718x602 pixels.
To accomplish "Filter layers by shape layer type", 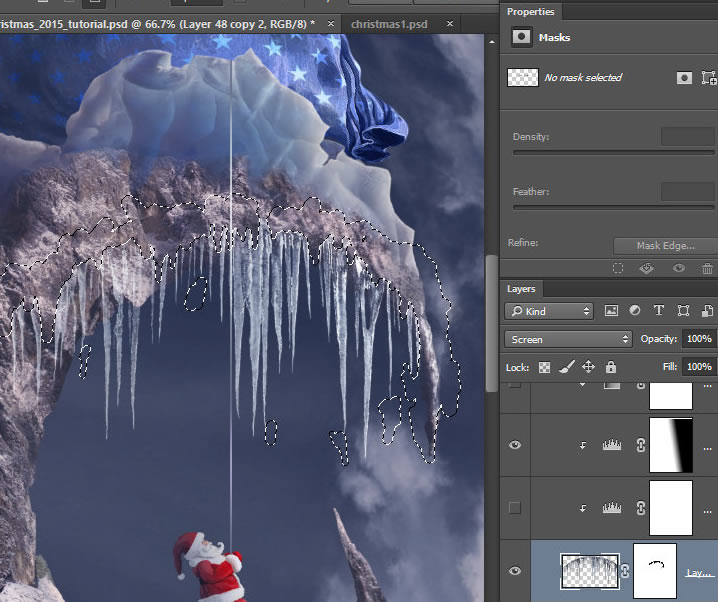I will pyautogui.click(x=683, y=311).
